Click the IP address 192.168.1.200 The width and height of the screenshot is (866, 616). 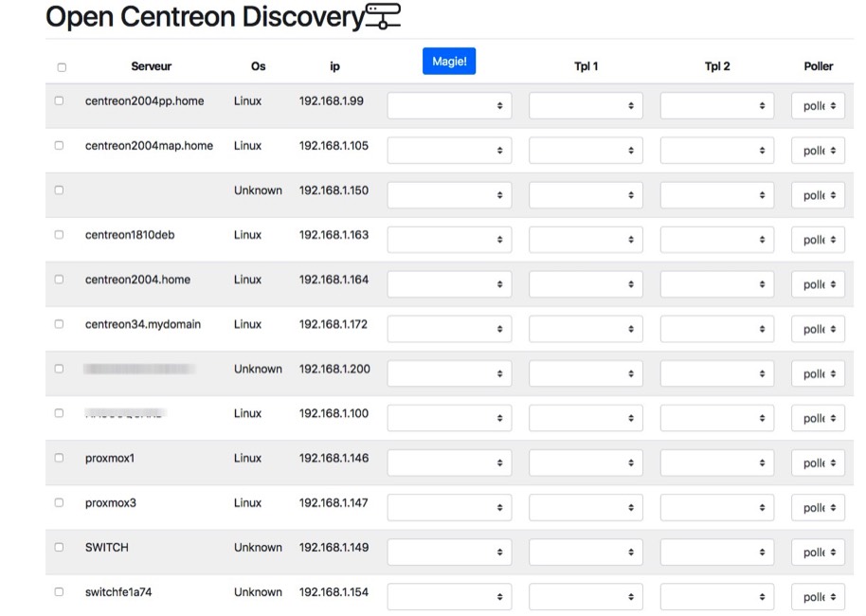334,369
